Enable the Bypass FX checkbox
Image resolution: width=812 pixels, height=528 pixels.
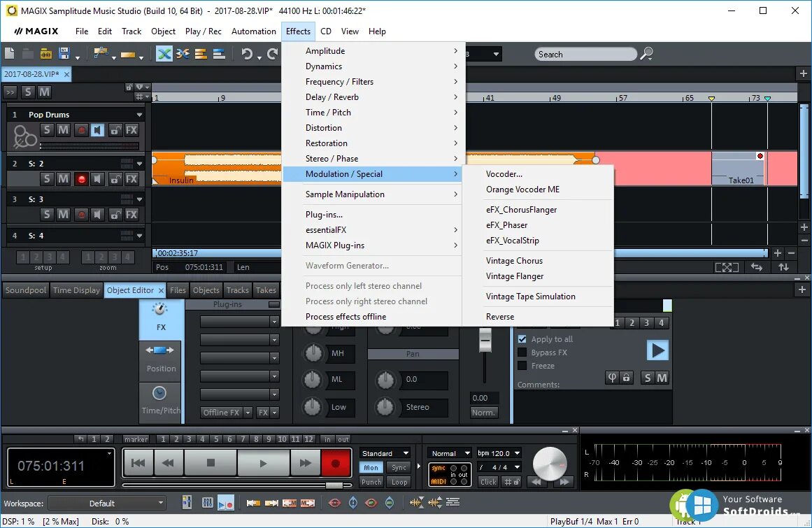pos(522,352)
